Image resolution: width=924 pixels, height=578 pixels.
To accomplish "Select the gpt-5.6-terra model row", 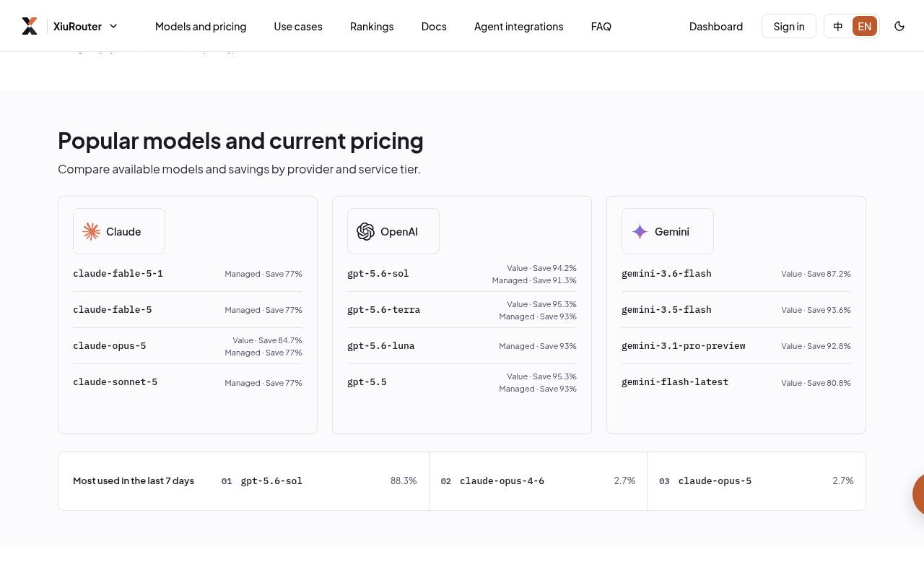I will (x=462, y=310).
